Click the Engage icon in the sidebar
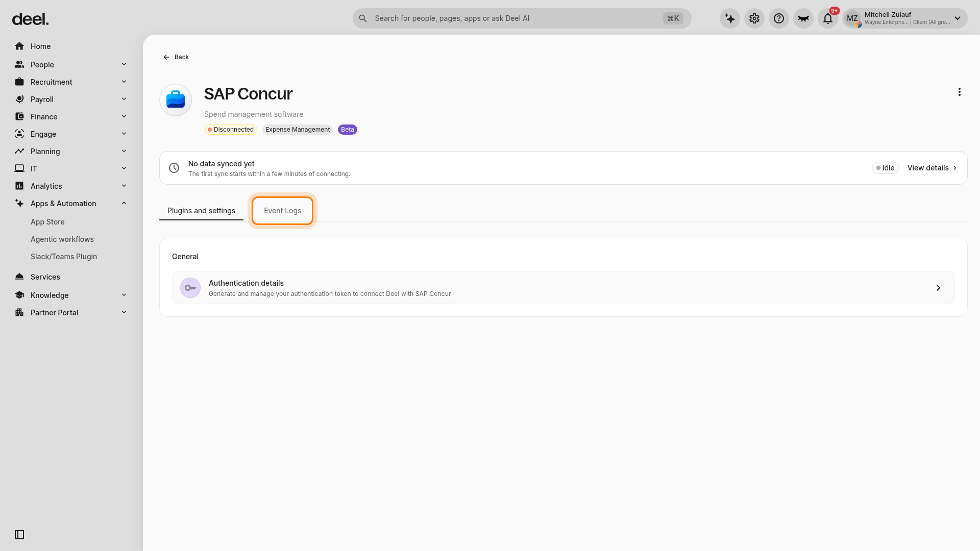The height and width of the screenshot is (551, 980). [19, 134]
